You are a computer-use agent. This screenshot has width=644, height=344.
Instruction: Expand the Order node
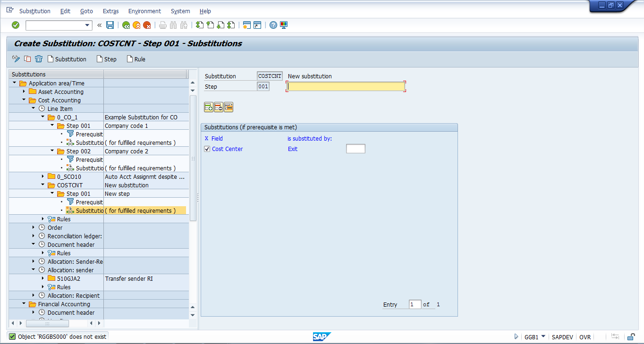[34, 227]
